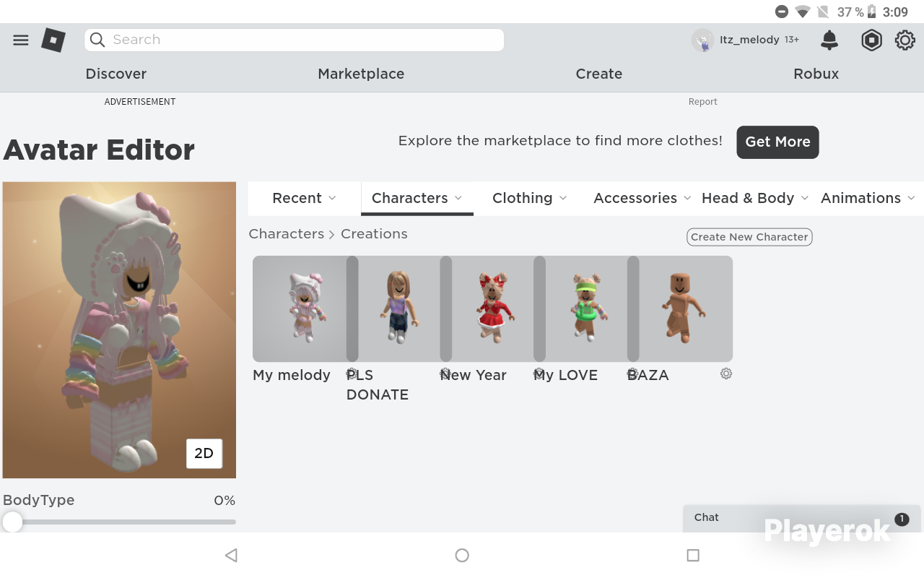Open the settings gear in header
Screen dimensions: 924x578
coord(905,40)
